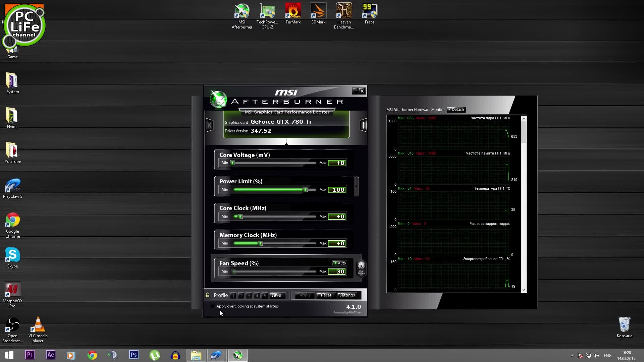Screen dimensions: 644x362
Task: Click the Memory Clock slider handle
Action: (261, 243)
